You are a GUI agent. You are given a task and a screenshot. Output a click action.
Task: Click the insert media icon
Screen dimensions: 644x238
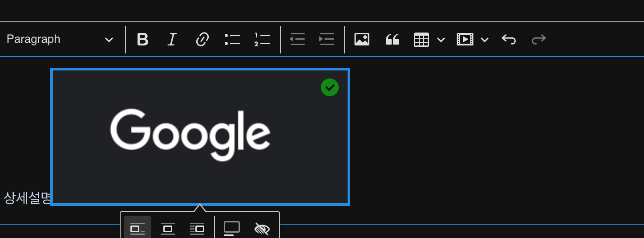(x=465, y=39)
